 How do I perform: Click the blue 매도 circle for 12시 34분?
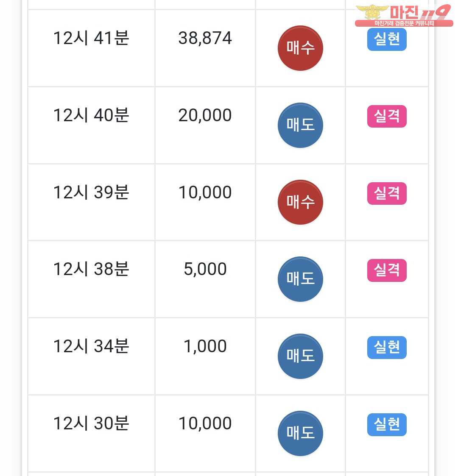point(300,356)
